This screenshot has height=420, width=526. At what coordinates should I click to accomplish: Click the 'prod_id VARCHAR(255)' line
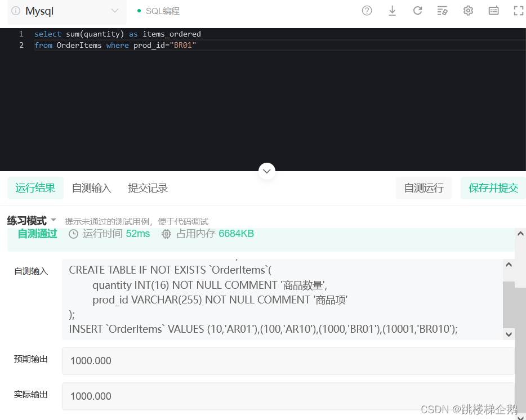coord(220,300)
